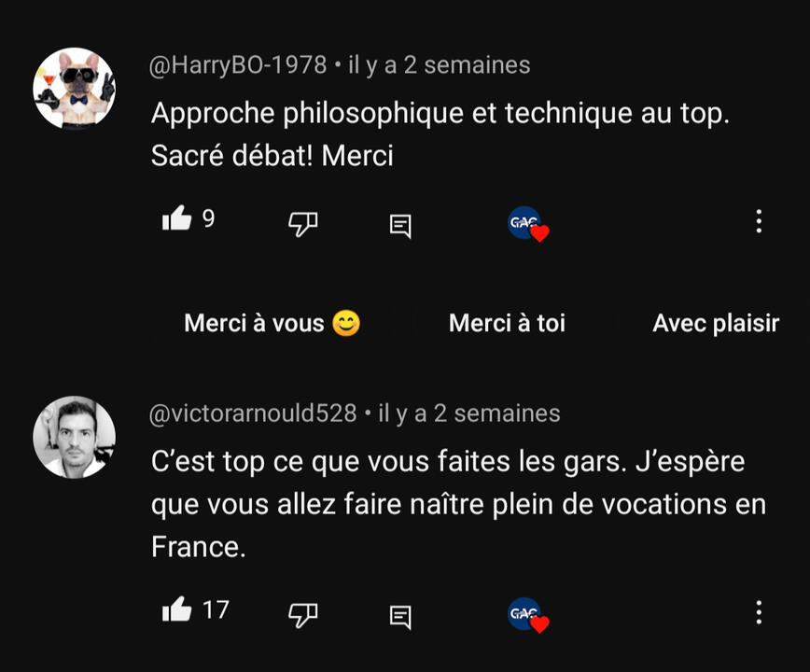
Task: Open victorarnould528's profile photo
Action: (74, 437)
